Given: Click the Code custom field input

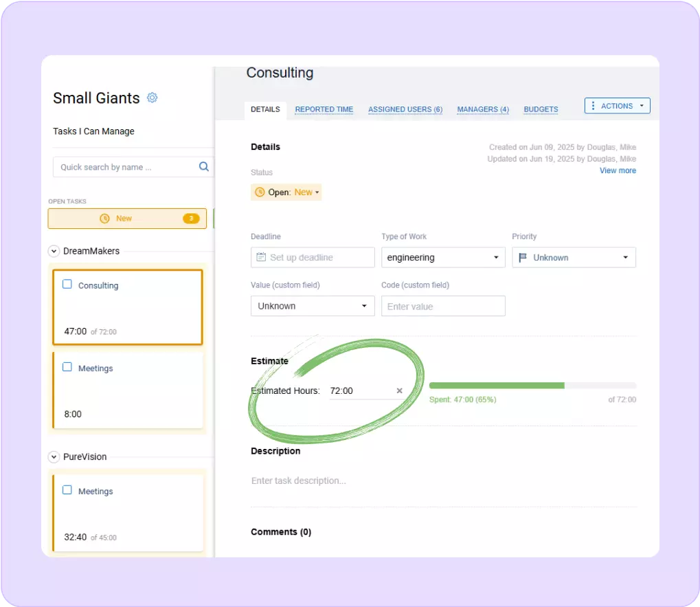Looking at the screenshot, I should click(x=442, y=307).
